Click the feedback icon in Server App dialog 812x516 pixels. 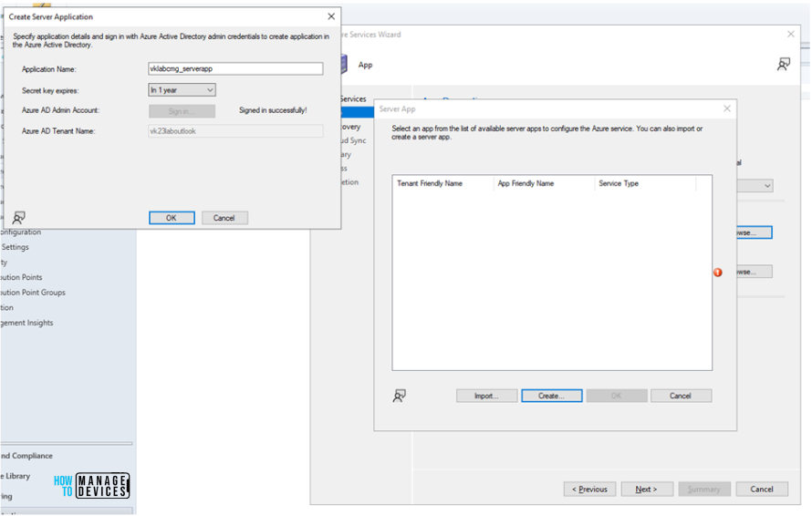[x=400, y=396]
